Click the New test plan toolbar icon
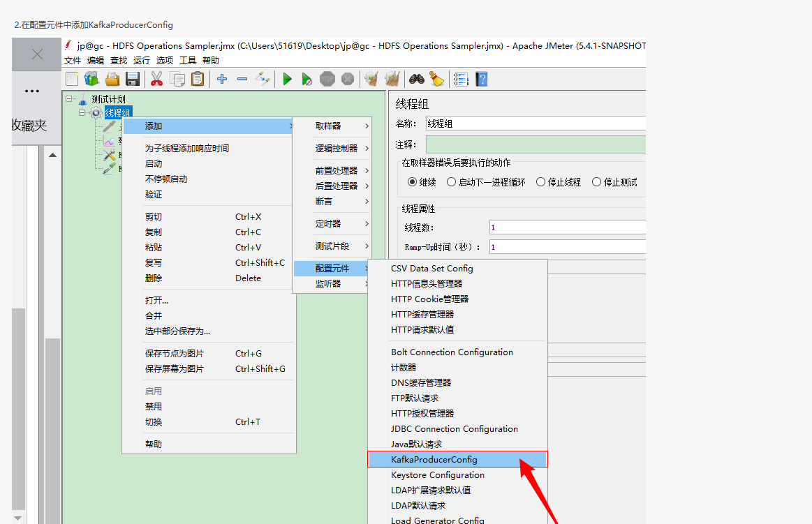Image resolution: width=812 pixels, height=524 pixels. 72,79
